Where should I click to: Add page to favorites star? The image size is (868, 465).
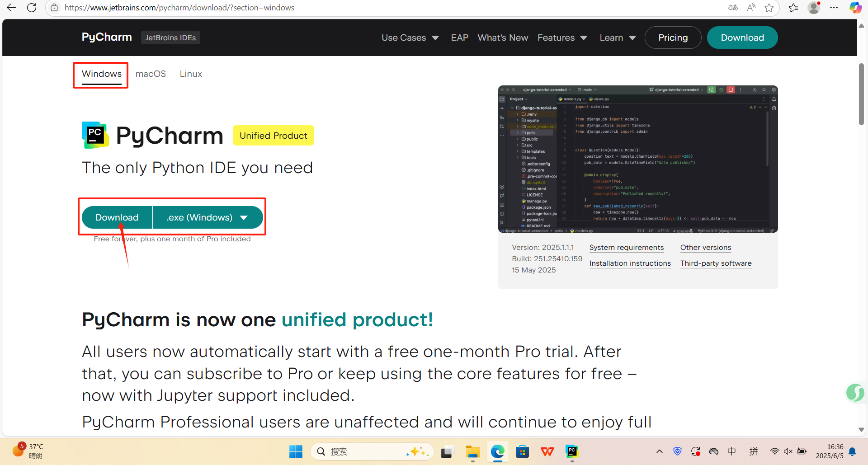pos(769,8)
